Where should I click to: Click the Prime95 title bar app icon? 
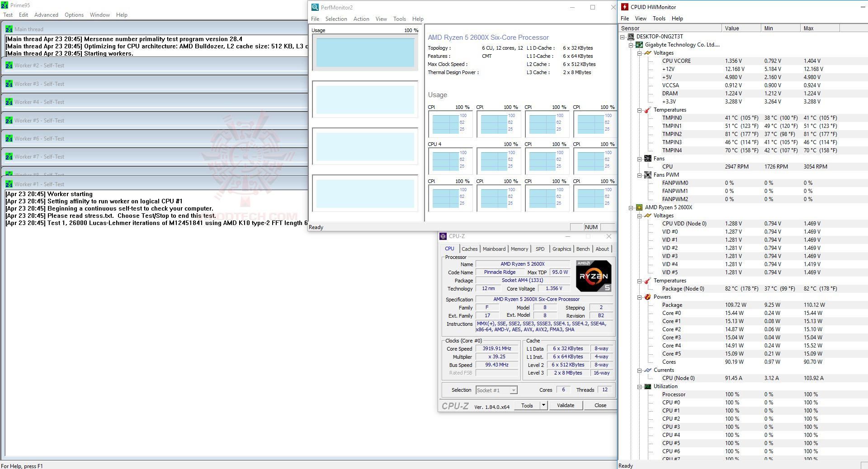5,5
